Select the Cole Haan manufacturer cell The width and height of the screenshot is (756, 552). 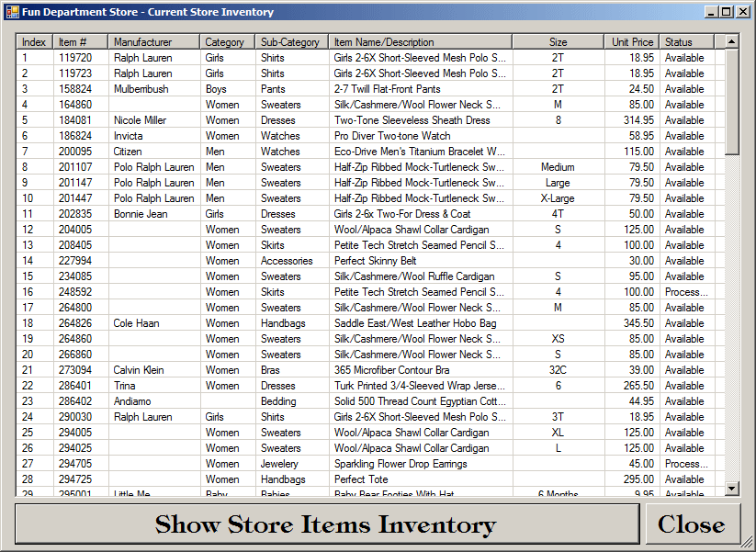coord(137,323)
